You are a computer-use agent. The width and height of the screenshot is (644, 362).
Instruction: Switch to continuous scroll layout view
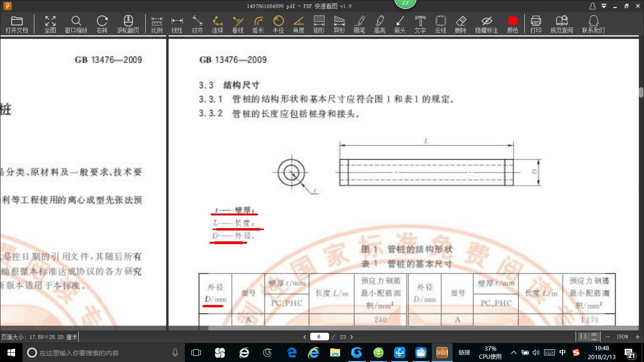click(594, 337)
